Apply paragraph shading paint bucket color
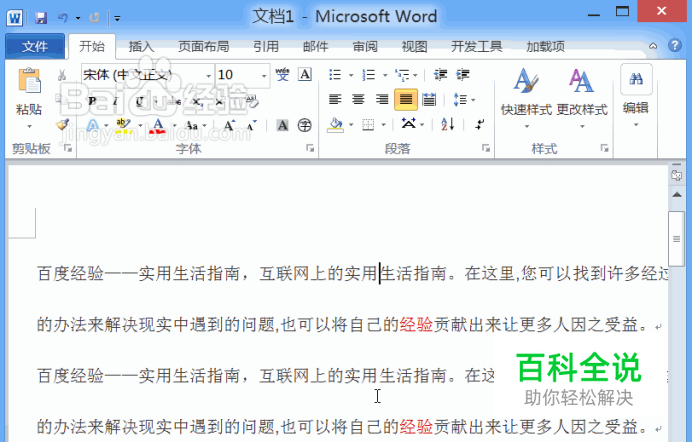This screenshot has width=692, height=442. [336, 125]
